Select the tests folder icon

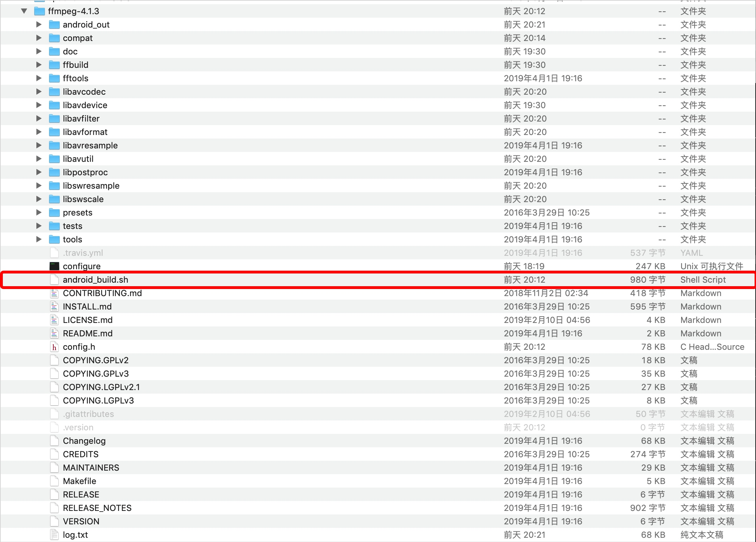54,226
